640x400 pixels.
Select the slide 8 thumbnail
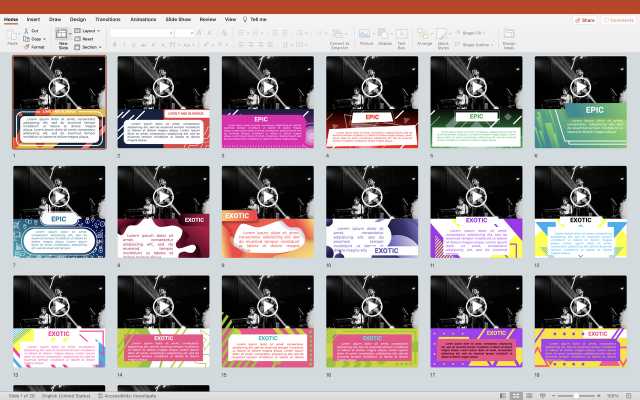(164, 212)
